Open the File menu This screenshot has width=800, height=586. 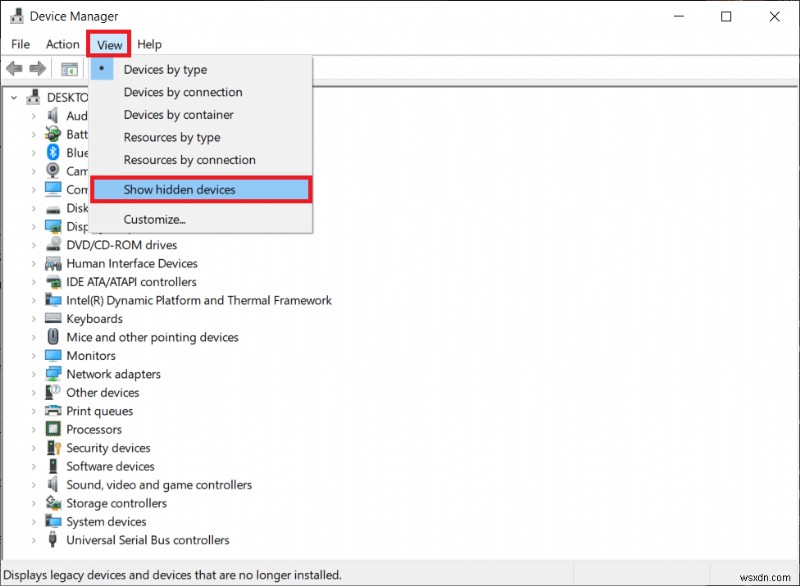click(x=20, y=44)
